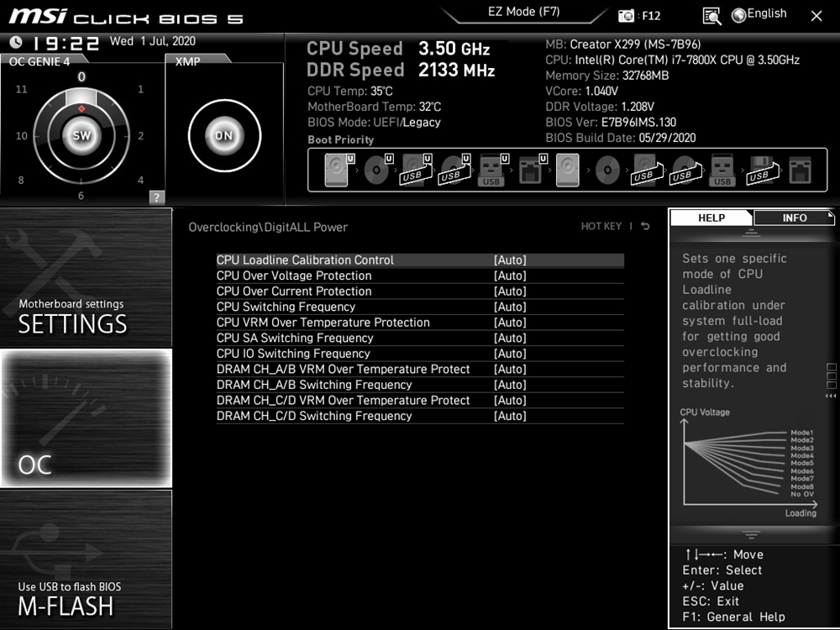Toggle the XMP ON button

pyautogui.click(x=223, y=135)
